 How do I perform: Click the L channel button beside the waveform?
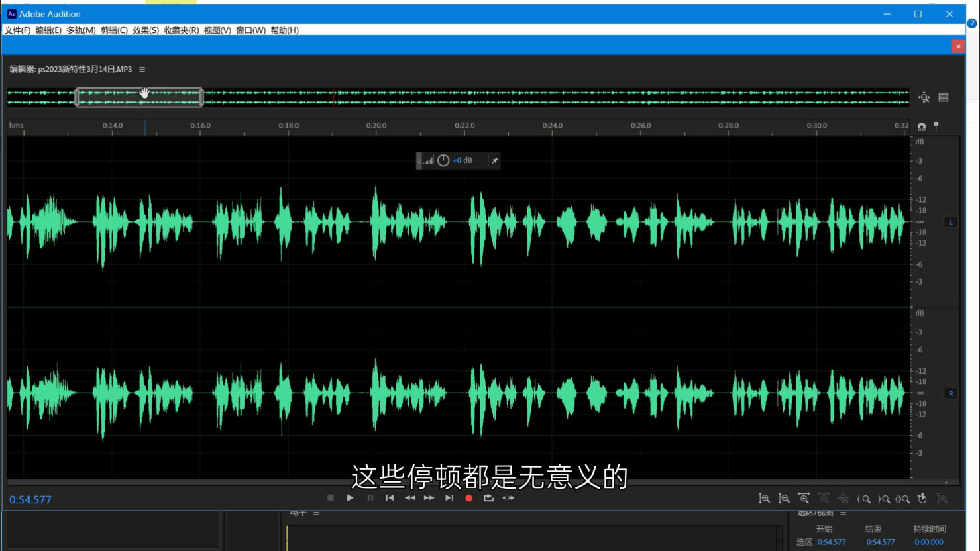[950, 222]
